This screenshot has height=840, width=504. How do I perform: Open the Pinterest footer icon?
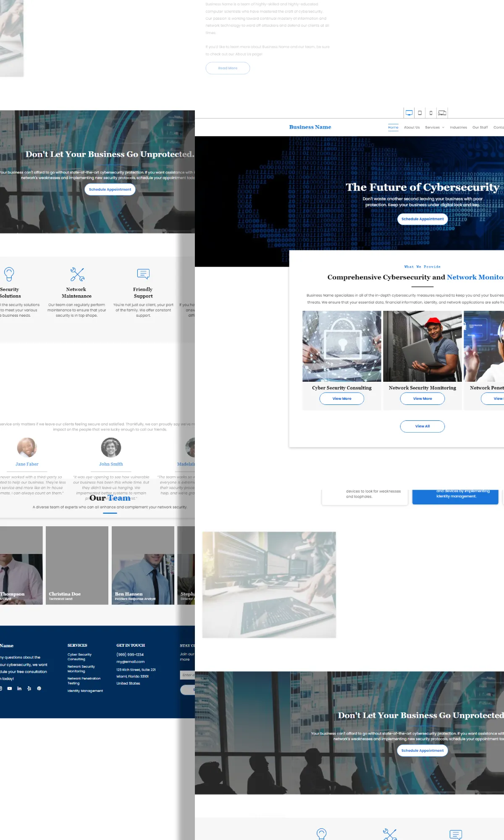point(39,688)
